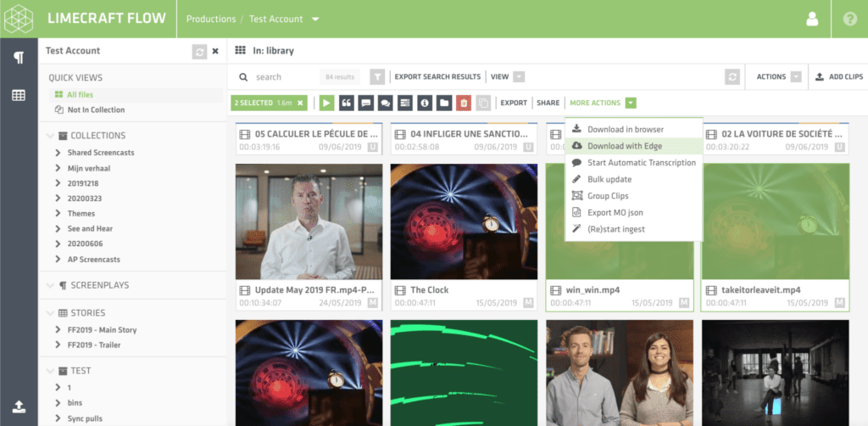Image resolution: width=868 pixels, height=426 pixels.
Task: Play the selected clips
Action: click(x=326, y=103)
